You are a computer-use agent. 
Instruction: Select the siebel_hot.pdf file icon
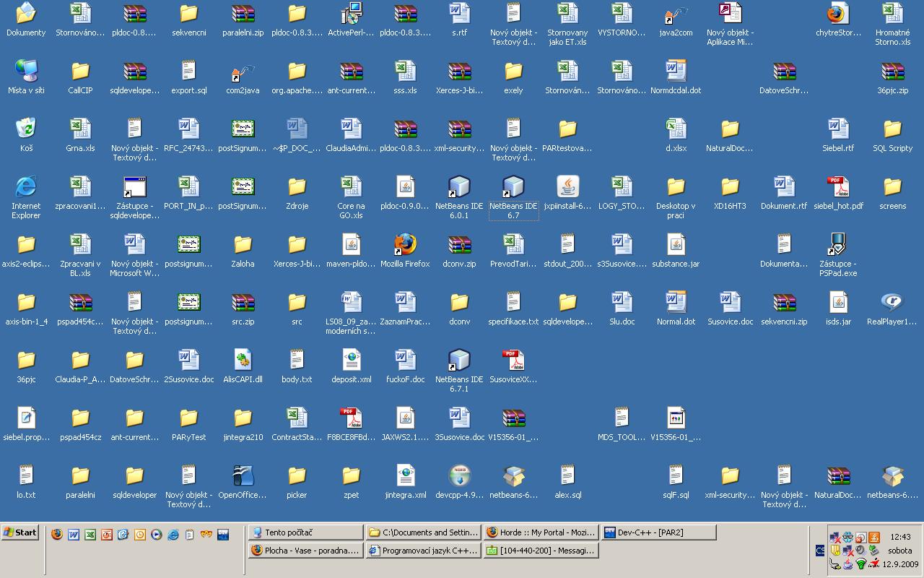838,188
